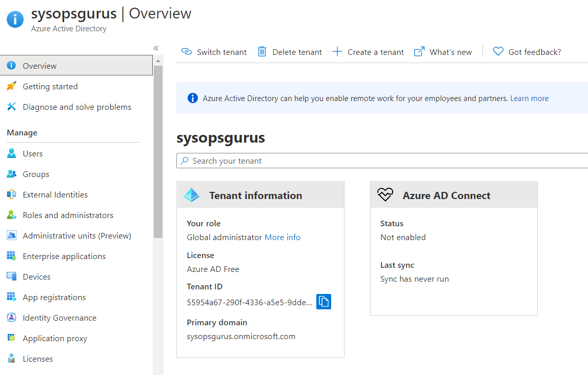Click Got feedback? button
Image resolution: width=588 pixels, height=375 pixels.
[x=527, y=52]
